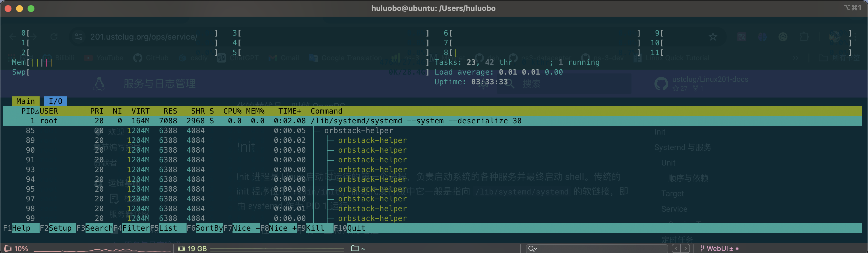This screenshot has width=868, height=253.
Task: Go to the next search result arrow
Action: click(x=685, y=248)
